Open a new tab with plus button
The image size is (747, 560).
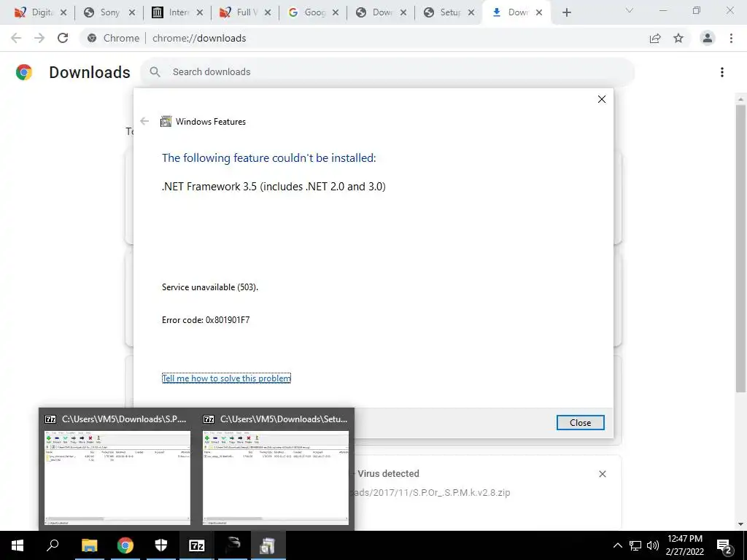(566, 12)
